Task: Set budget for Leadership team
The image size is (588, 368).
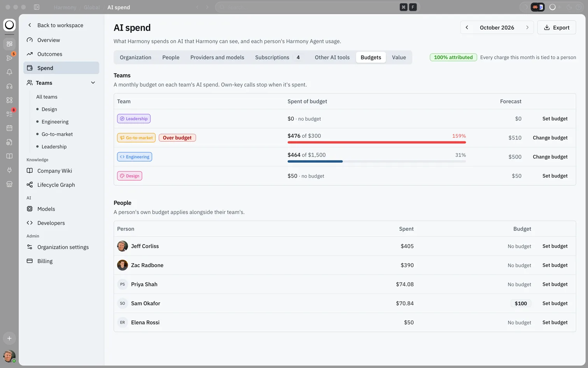Action: [x=555, y=119]
